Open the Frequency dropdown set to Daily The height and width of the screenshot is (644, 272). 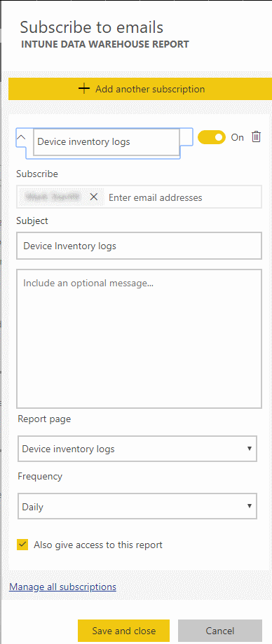pyautogui.click(x=137, y=506)
